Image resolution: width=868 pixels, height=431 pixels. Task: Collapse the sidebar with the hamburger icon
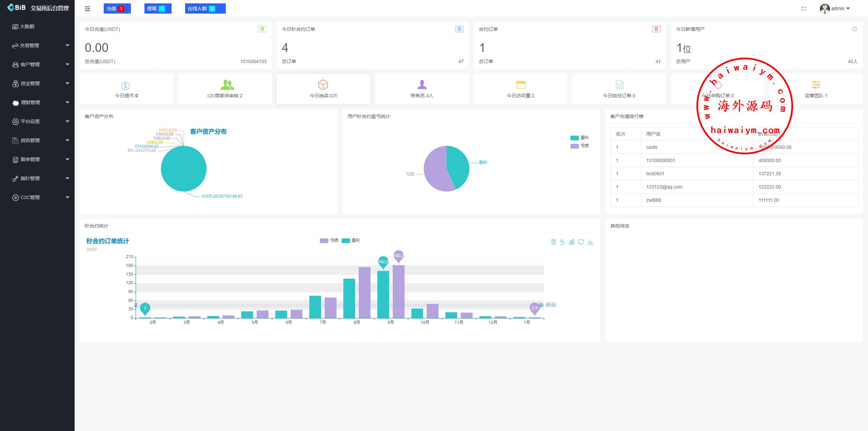coord(87,9)
